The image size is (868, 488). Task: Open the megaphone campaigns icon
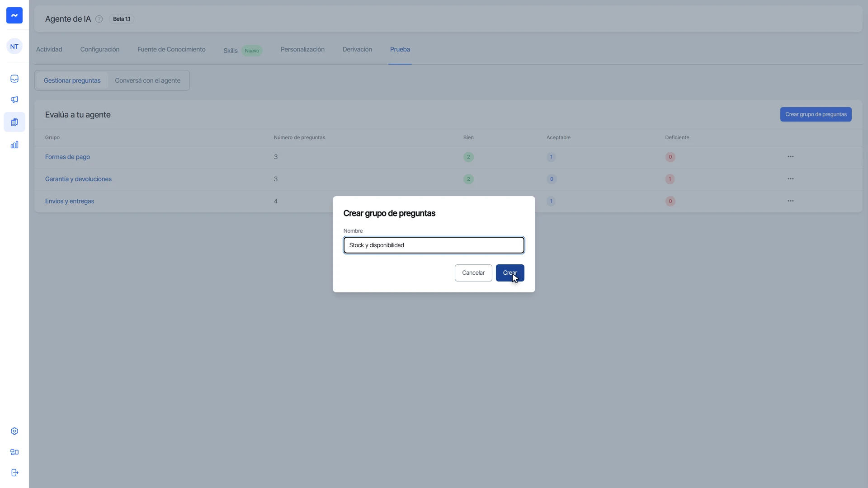(x=14, y=99)
